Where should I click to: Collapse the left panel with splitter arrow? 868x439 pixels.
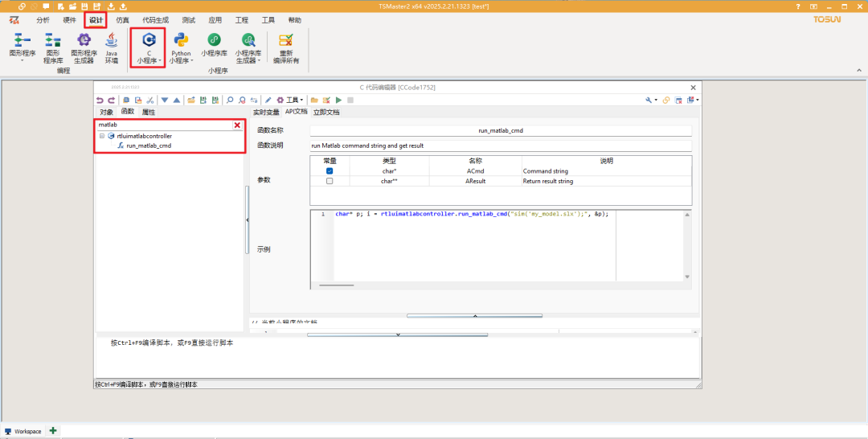coord(247,219)
